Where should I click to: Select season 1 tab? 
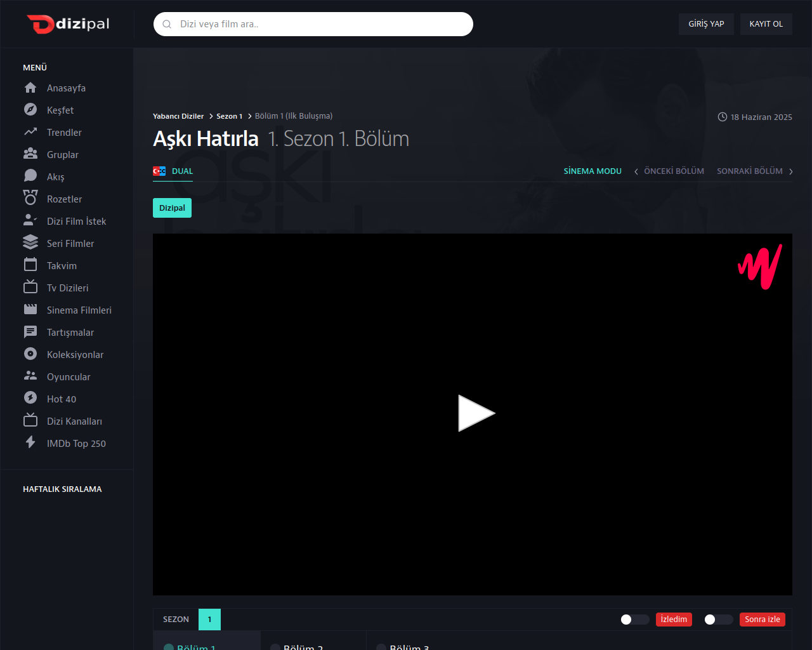(x=209, y=620)
